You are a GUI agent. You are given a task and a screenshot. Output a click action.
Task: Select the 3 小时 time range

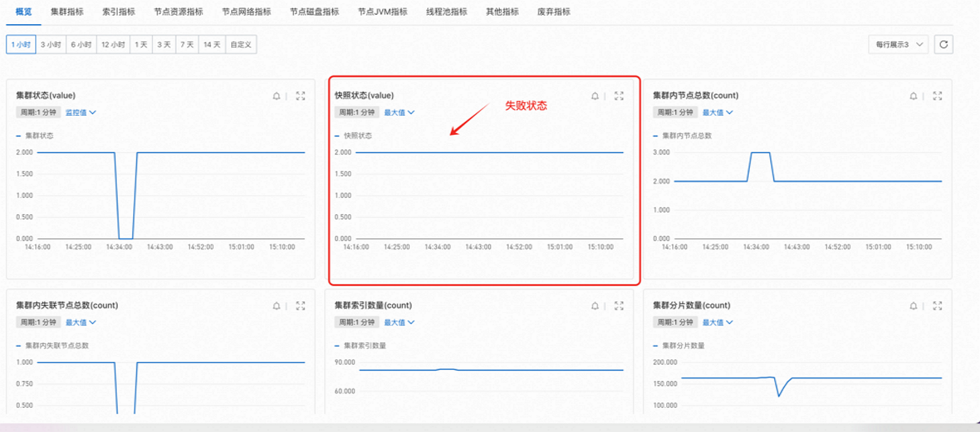point(51,44)
